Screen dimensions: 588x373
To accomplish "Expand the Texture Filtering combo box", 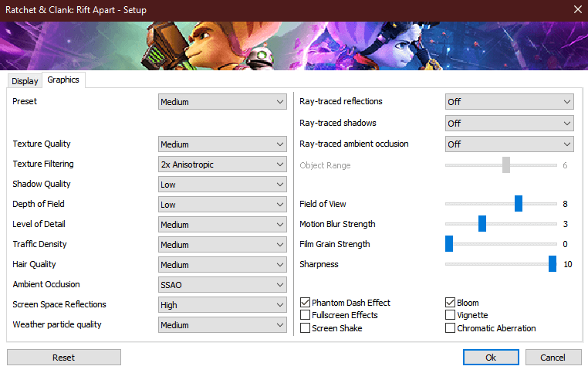I will (222, 164).
